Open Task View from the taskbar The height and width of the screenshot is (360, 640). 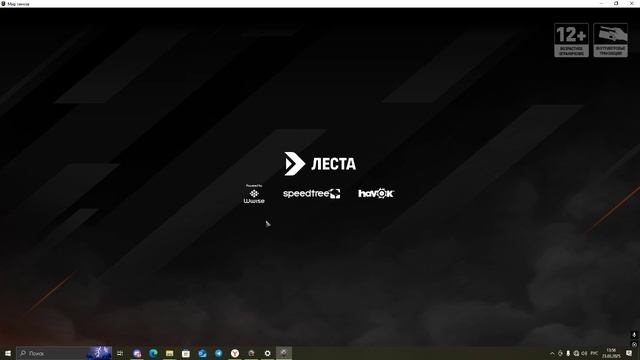[x=120, y=353]
